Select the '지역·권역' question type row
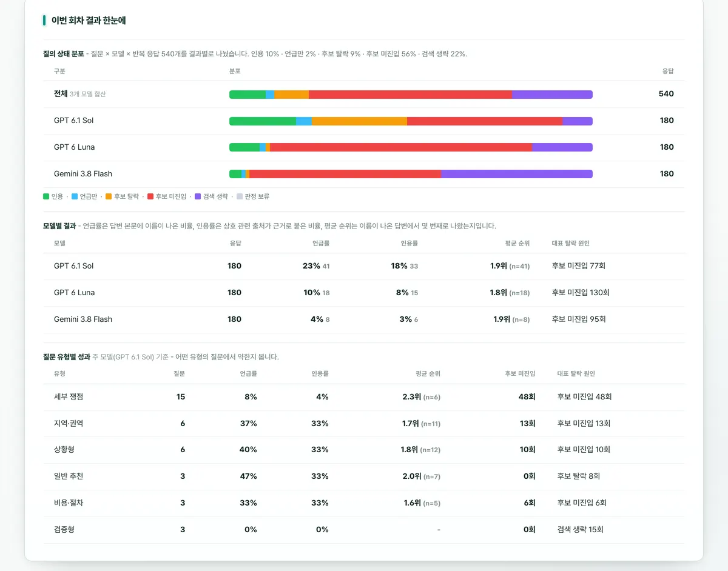Image resolution: width=728 pixels, height=571 pixels. pyautogui.click(x=364, y=424)
